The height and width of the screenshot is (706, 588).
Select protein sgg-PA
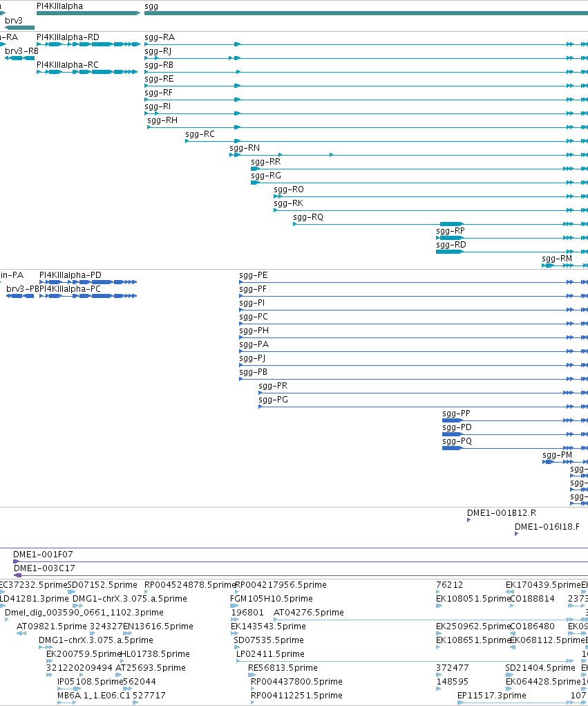pos(413,351)
